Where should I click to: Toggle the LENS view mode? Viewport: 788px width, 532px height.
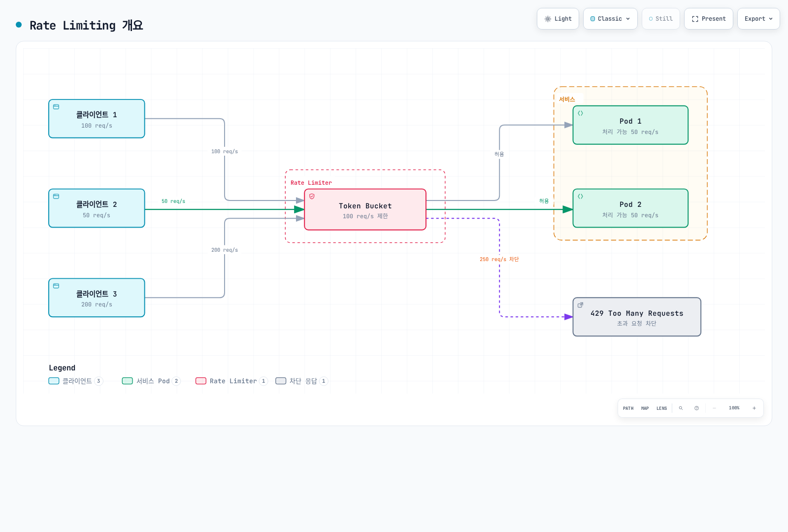pos(661,408)
